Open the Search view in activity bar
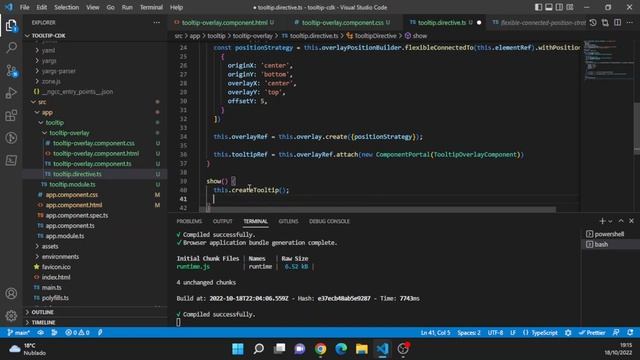The width and height of the screenshot is (640, 360). point(11,48)
